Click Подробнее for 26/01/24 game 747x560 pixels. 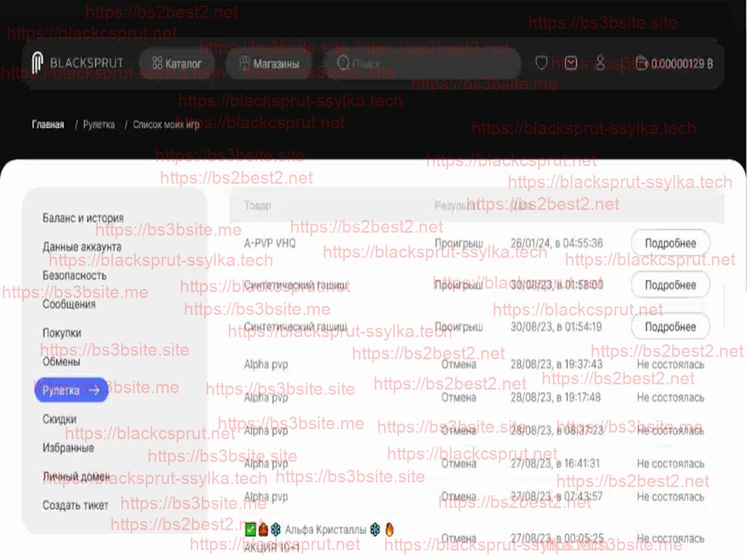[671, 243]
